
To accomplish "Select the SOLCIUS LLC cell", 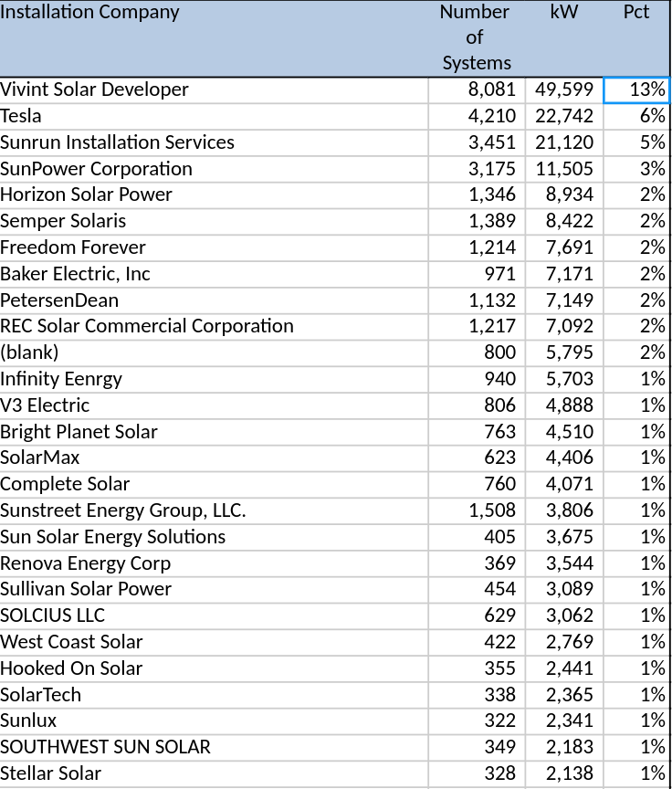I will [214, 615].
